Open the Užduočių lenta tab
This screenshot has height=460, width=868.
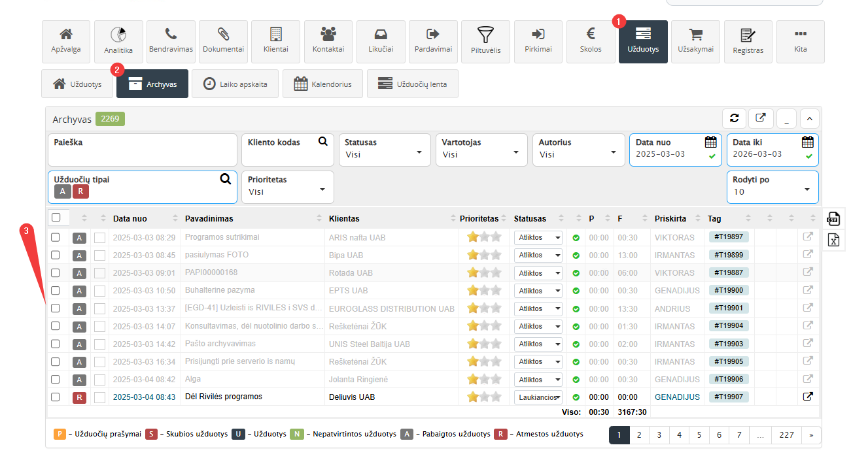[x=412, y=84]
